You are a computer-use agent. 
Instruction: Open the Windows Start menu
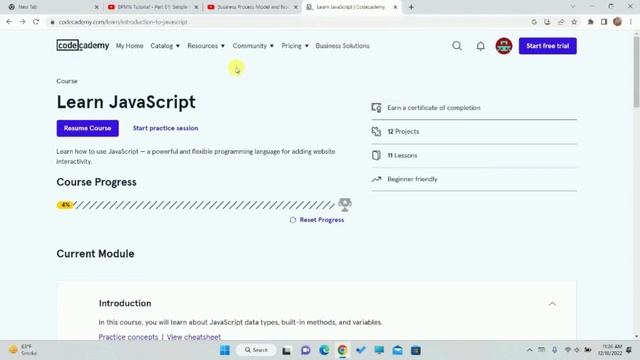pyautogui.click(x=224, y=350)
